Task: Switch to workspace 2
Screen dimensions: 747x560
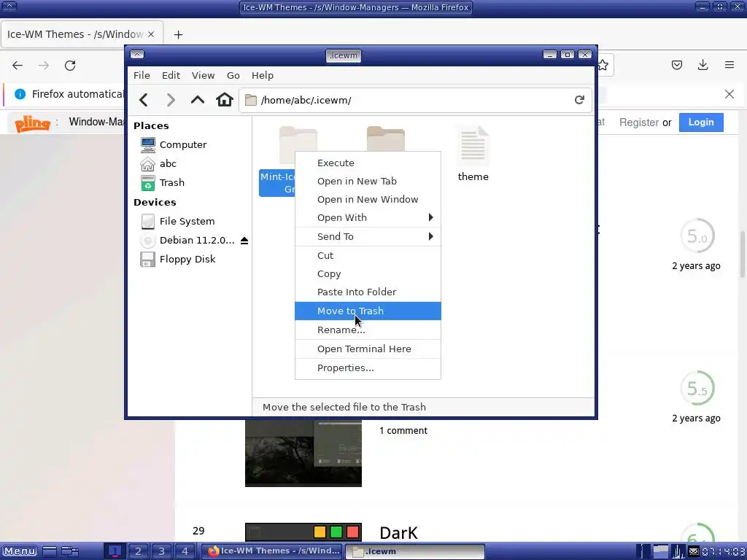Action: pos(138,551)
